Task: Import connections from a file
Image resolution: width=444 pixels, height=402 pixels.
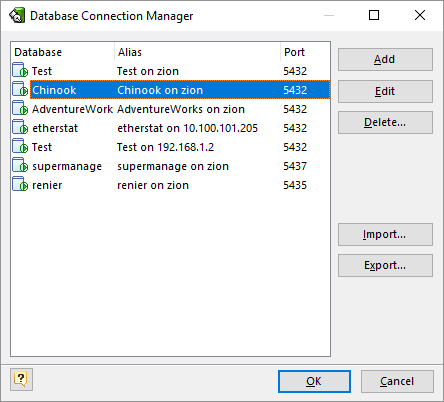Action: click(385, 234)
